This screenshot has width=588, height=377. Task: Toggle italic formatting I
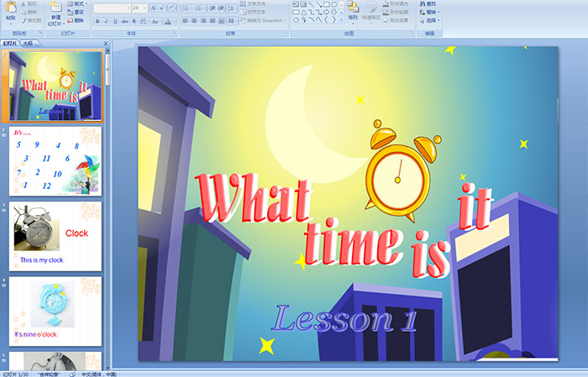[x=106, y=21]
